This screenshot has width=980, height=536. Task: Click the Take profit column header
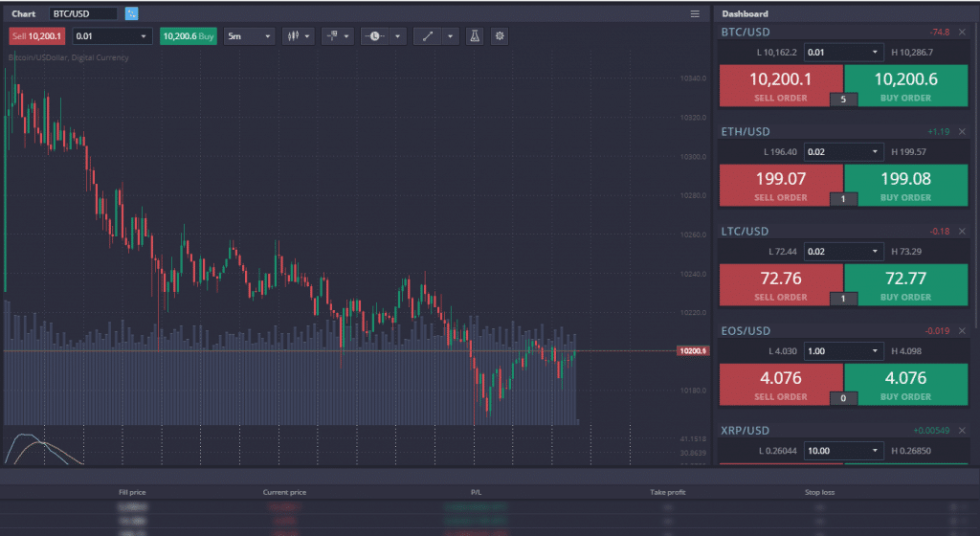point(667,492)
